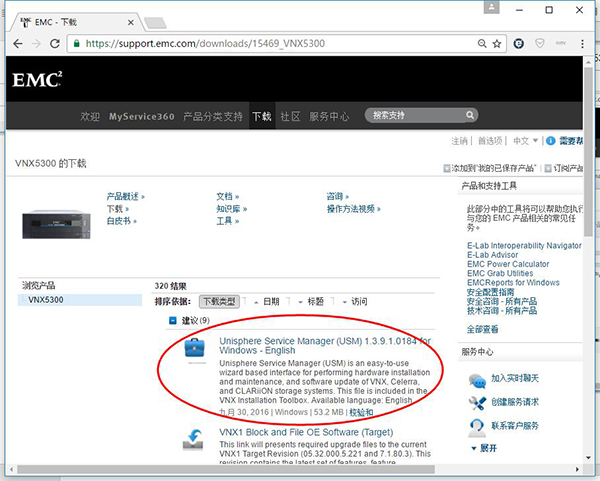The height and width of the screenshot is (481, 600).
Task: Open the Chrome three-dot menu
Action: (x=582, y=44)
